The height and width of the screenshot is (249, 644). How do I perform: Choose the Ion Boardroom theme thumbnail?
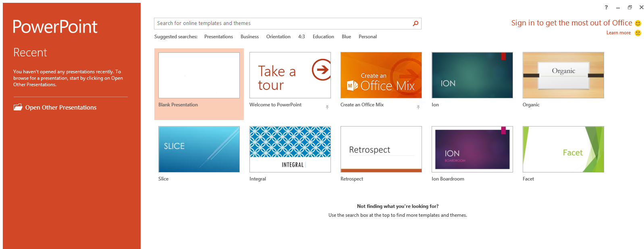coord(472,149)
